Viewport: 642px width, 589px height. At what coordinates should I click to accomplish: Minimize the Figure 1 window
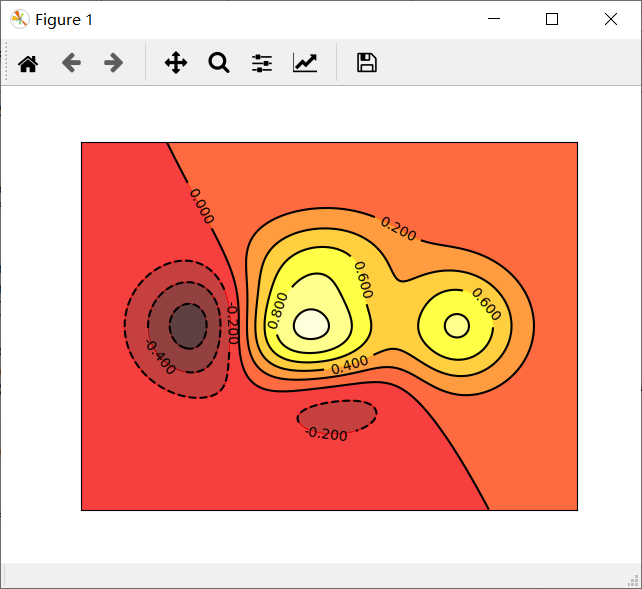494,19
